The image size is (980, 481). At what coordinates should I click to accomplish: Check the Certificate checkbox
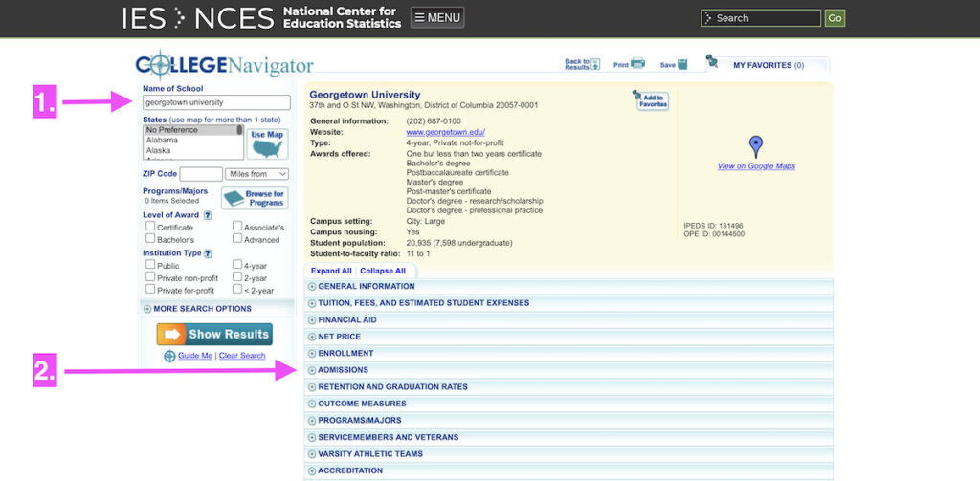click(x=150, y=226)
